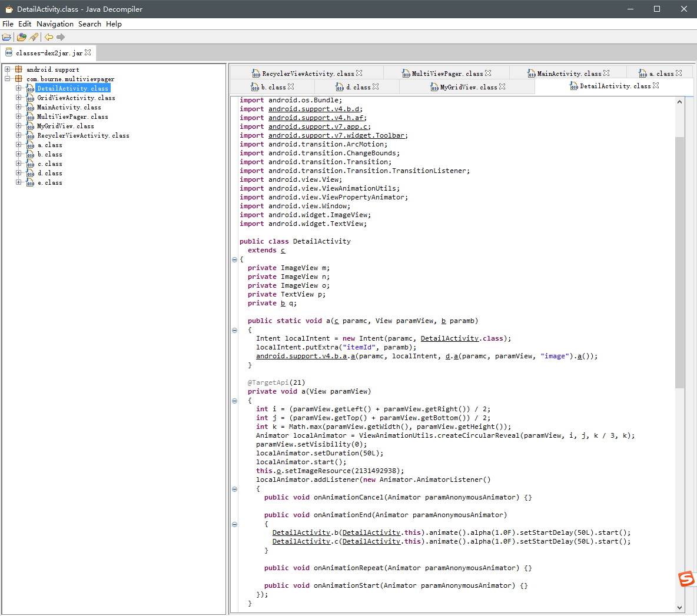Follow the android.support.v4.b.d import link

tap(315, 109)
